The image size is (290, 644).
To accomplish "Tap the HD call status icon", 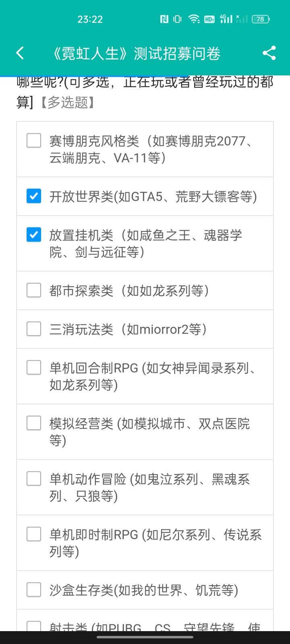I will [209, 19].
